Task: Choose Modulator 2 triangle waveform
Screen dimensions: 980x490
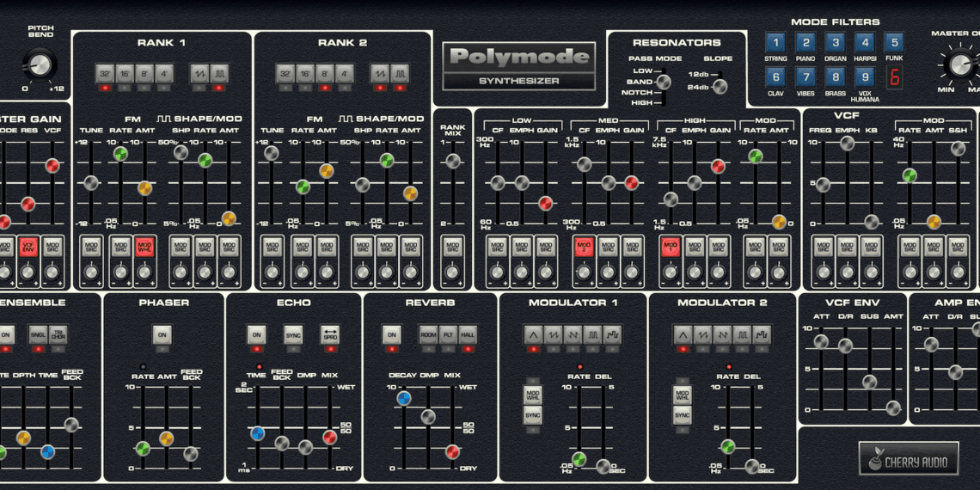Action: 683,335
